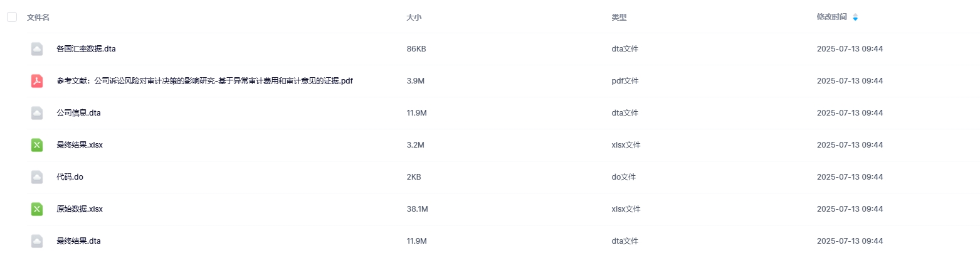Open 公司信息.dta by its name
This screenshot has width=980, height=255.
click(x=78, y=113)
